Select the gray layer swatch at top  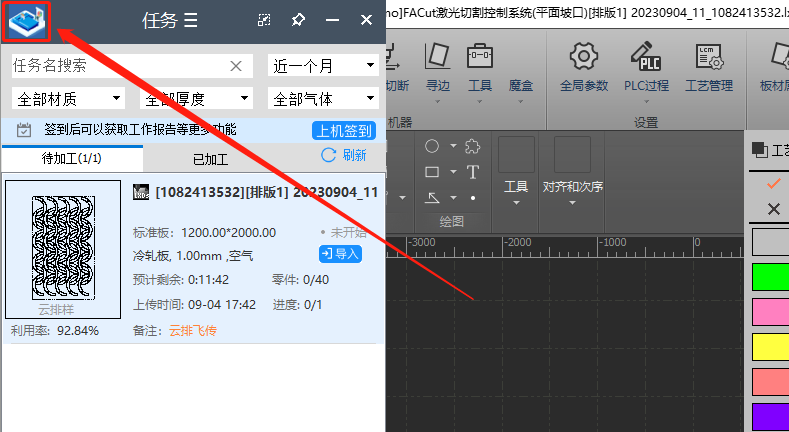(x=770, y=242)
